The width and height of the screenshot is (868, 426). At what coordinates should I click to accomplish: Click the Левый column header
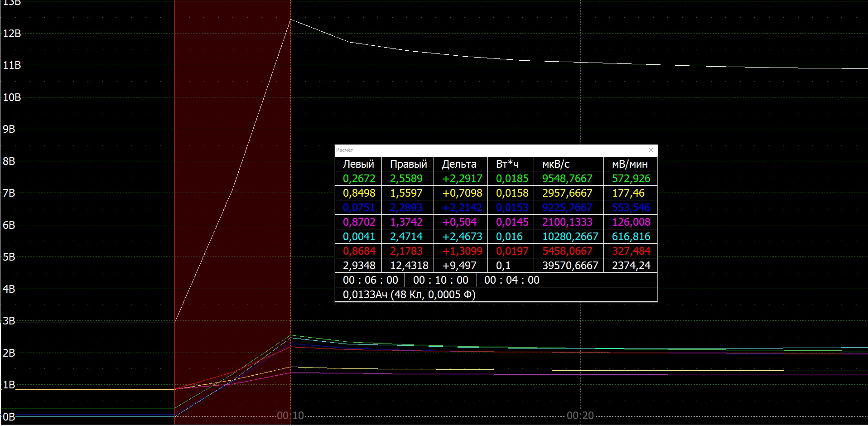click(358, 164)
